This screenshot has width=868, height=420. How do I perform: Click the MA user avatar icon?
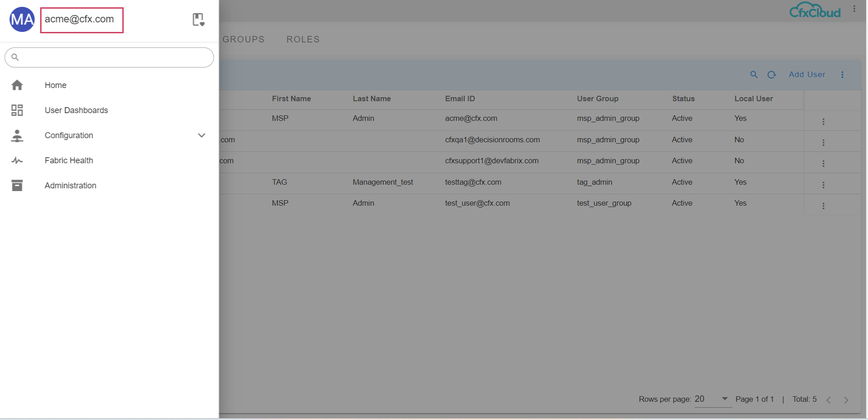[x=22, y=20]
